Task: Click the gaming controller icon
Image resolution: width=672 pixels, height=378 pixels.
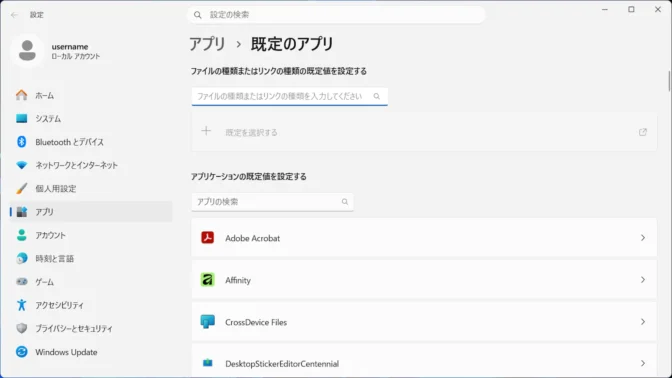Action: (21, 282)
